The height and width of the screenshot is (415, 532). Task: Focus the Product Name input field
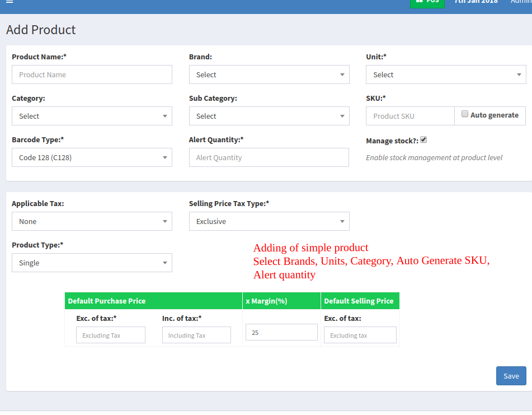[92, 74]
